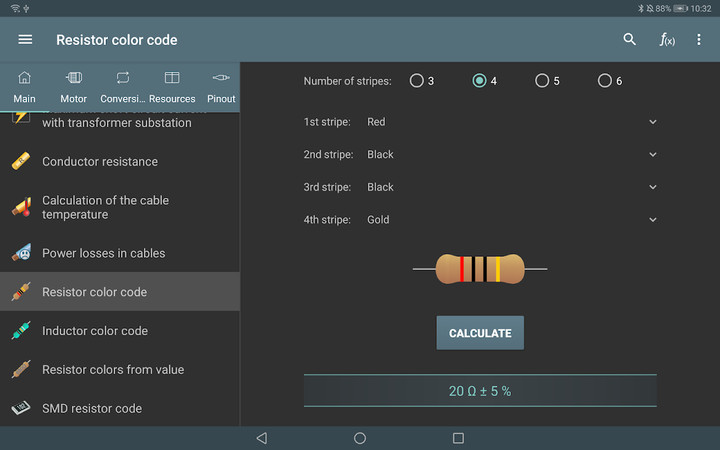Tap the Resistor color code resistor icon
Image resolution: width=720 pixels, height=450 pixels.
pos(21,292)
